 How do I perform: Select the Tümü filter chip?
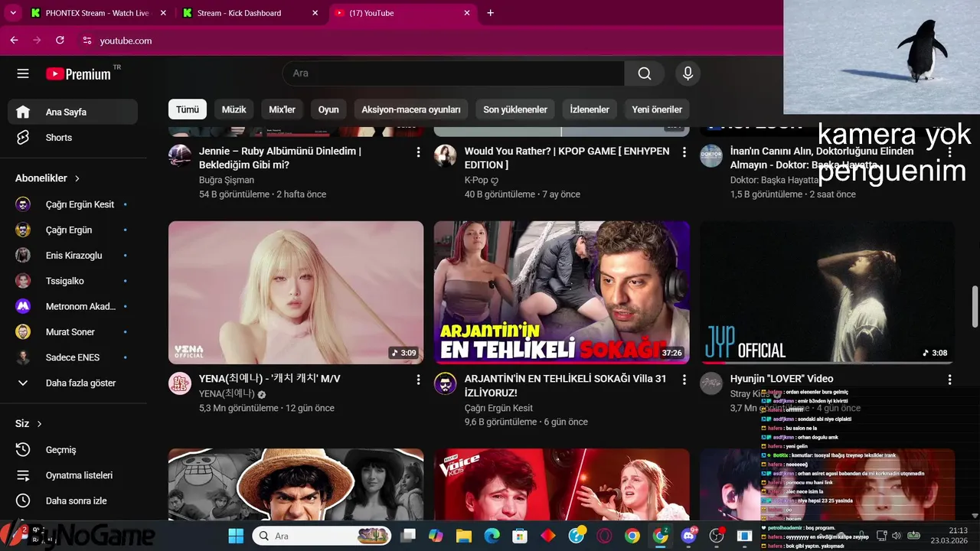click(188, 109)
